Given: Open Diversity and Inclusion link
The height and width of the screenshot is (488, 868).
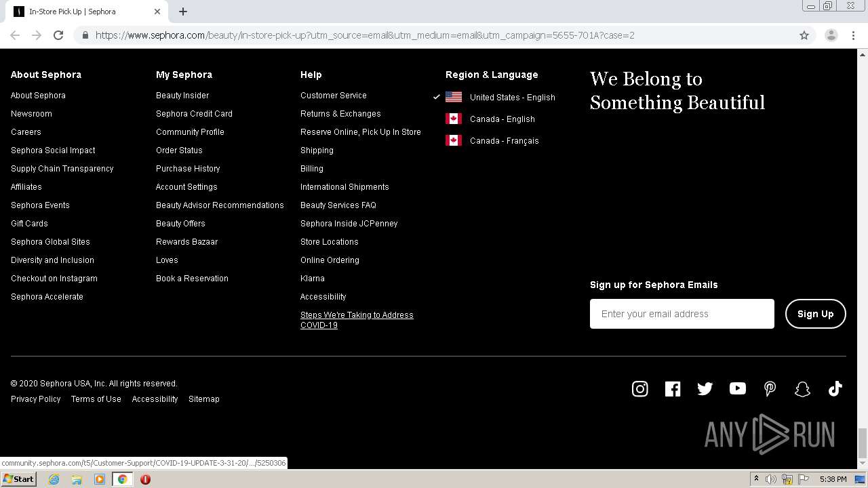Looking at the screenshot, I should coord(52,260).
